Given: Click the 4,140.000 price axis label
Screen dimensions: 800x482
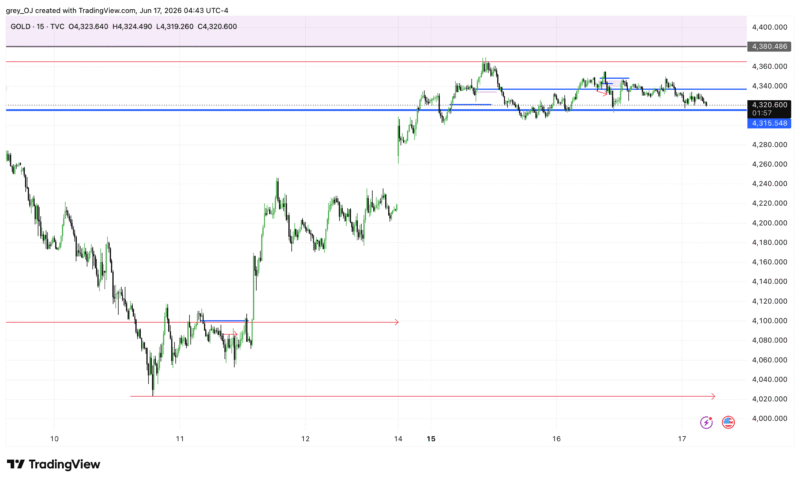Looking at the screenshot, I should coord(769,282).
